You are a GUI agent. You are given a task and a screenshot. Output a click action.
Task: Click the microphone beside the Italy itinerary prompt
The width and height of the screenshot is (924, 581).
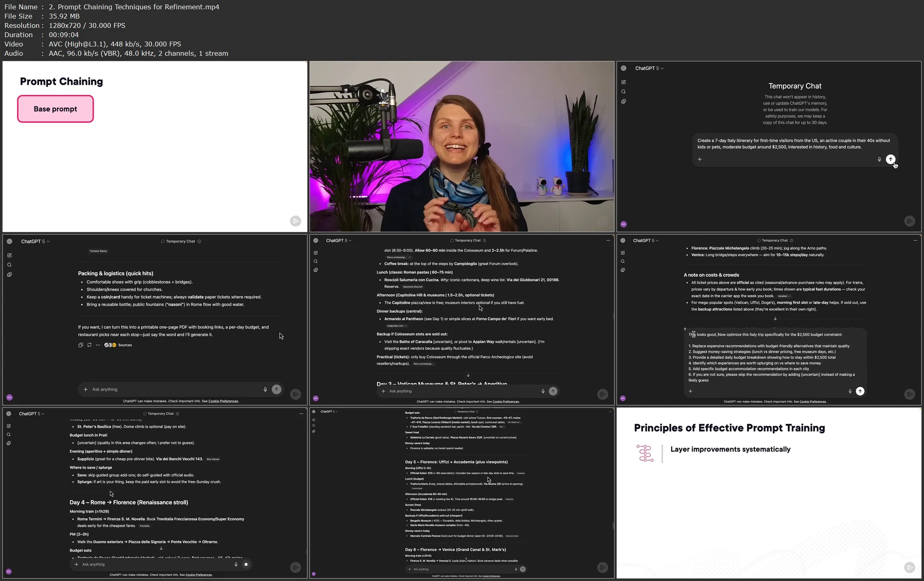click(879, 159)
